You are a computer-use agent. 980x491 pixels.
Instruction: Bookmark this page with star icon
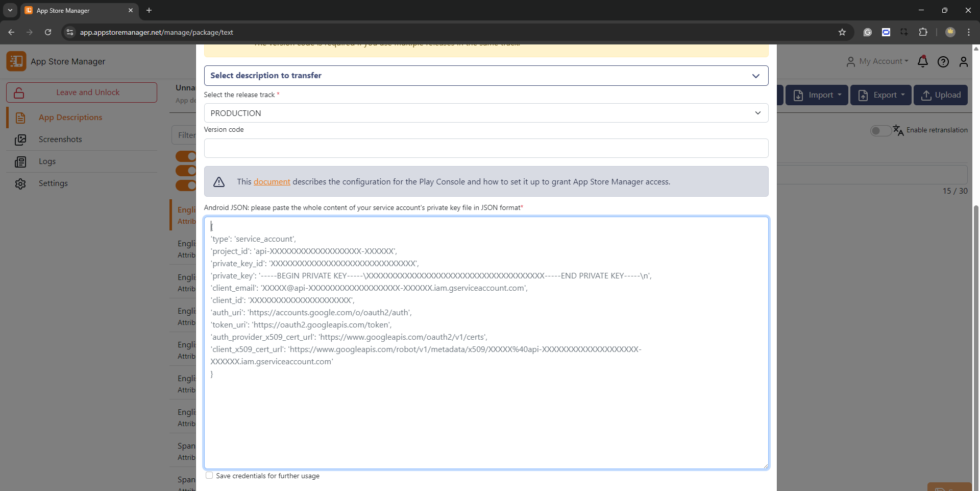click(x=842, y=32)
